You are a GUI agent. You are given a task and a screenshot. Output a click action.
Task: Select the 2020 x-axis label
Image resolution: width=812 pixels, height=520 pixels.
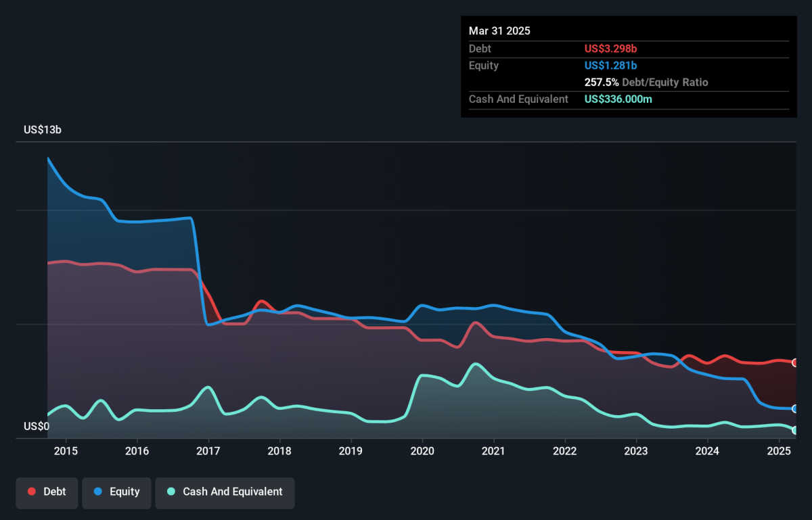point(422,451)
